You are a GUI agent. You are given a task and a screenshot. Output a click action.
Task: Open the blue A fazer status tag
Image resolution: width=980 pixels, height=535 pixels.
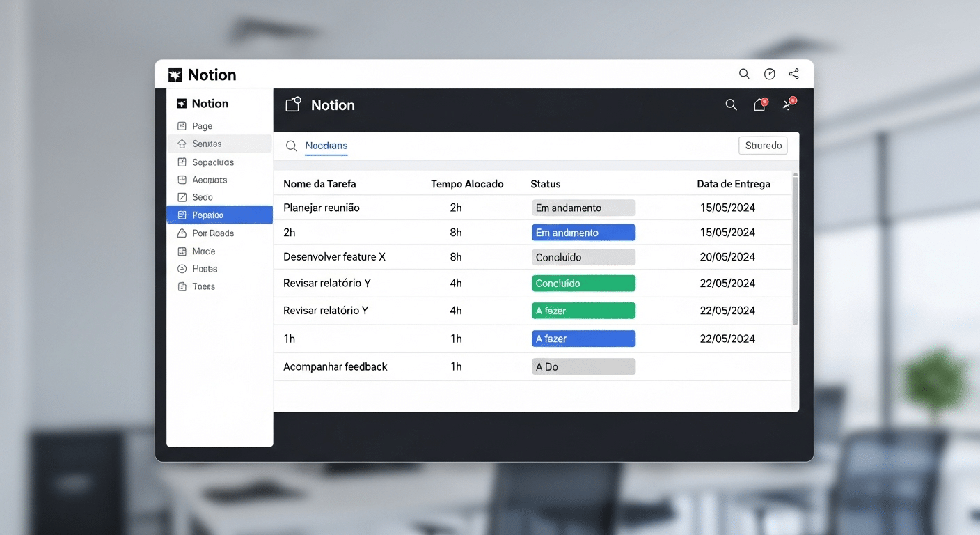tap(583, 339)
